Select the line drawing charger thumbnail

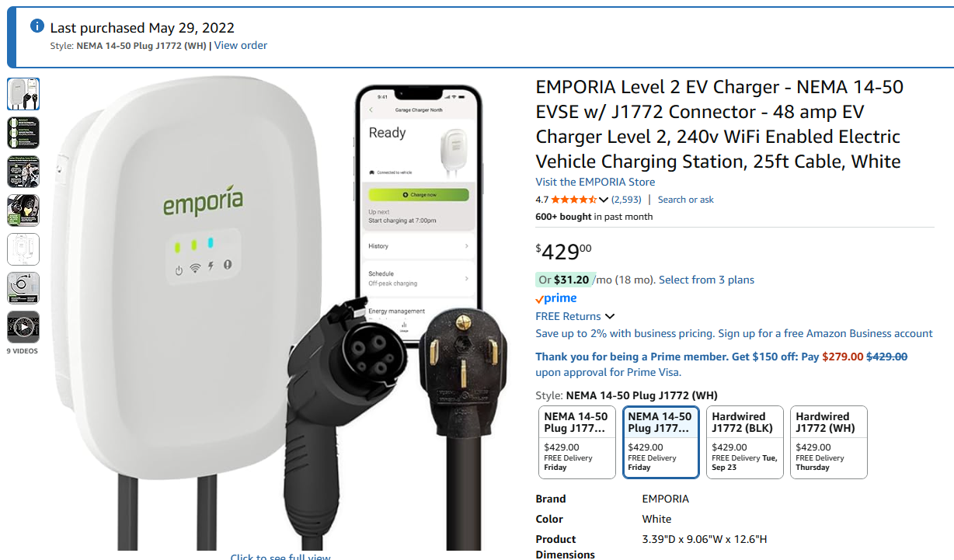(23, 249)
